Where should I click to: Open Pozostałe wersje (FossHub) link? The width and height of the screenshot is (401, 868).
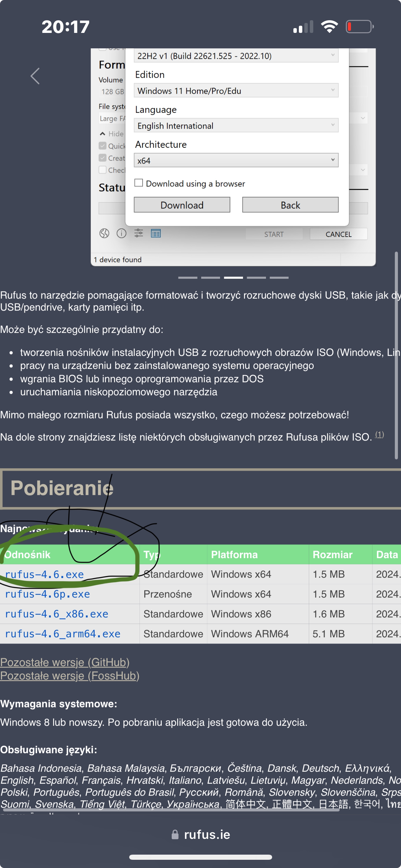pyautogui.click(x=70, y=676)
